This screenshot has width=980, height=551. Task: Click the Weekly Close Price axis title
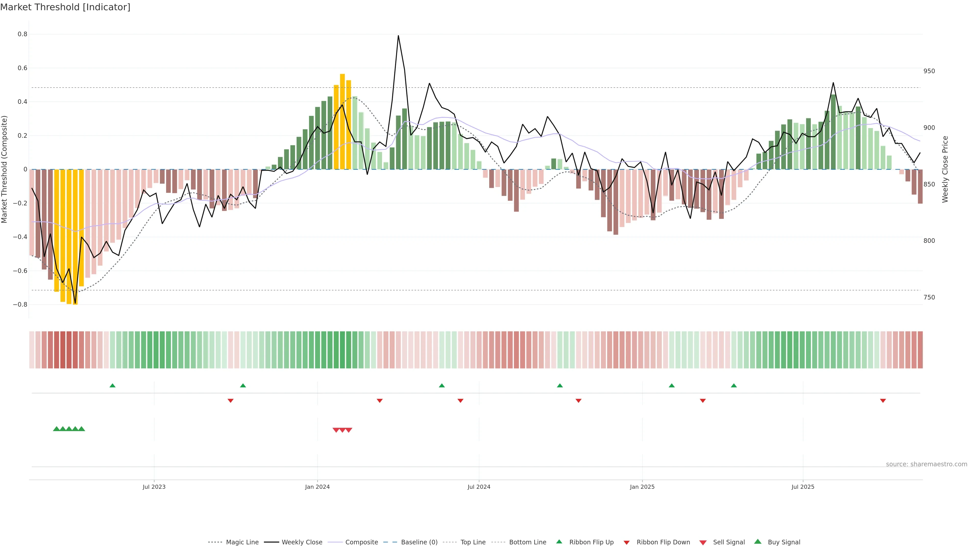point(945,169)
